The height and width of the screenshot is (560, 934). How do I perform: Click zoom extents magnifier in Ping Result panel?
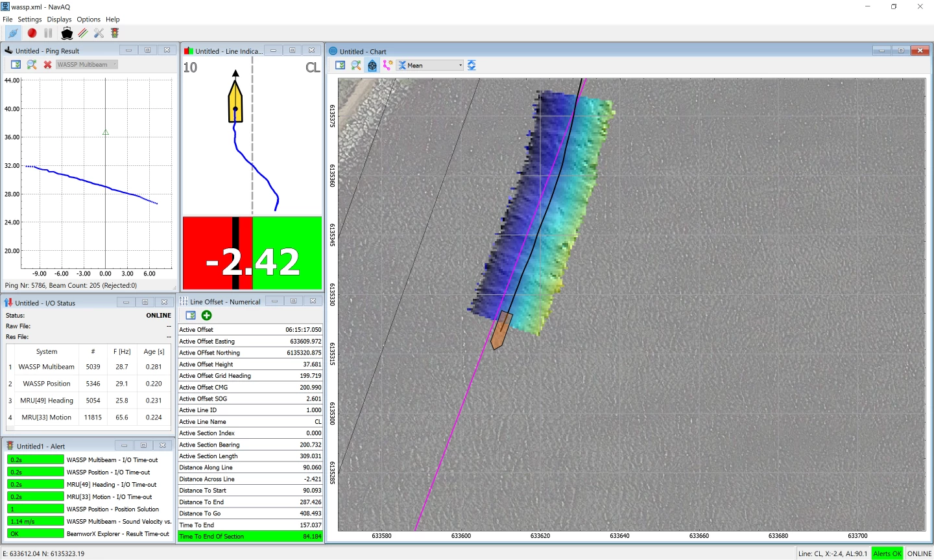point(32,64)
